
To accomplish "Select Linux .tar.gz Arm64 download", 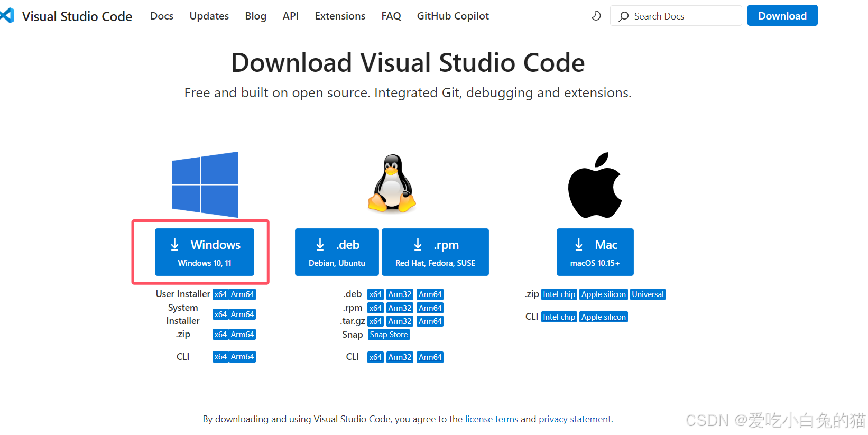I will tap(430, 321).
